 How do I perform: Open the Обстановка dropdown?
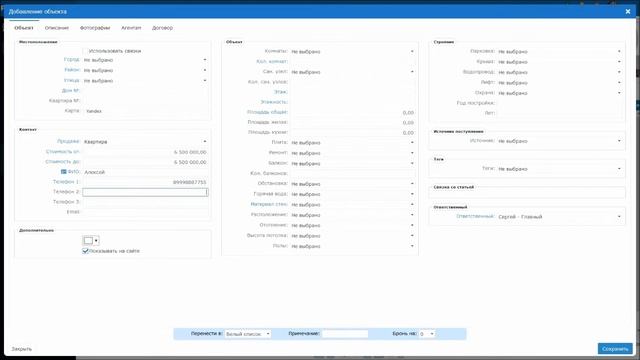[353, 184]
